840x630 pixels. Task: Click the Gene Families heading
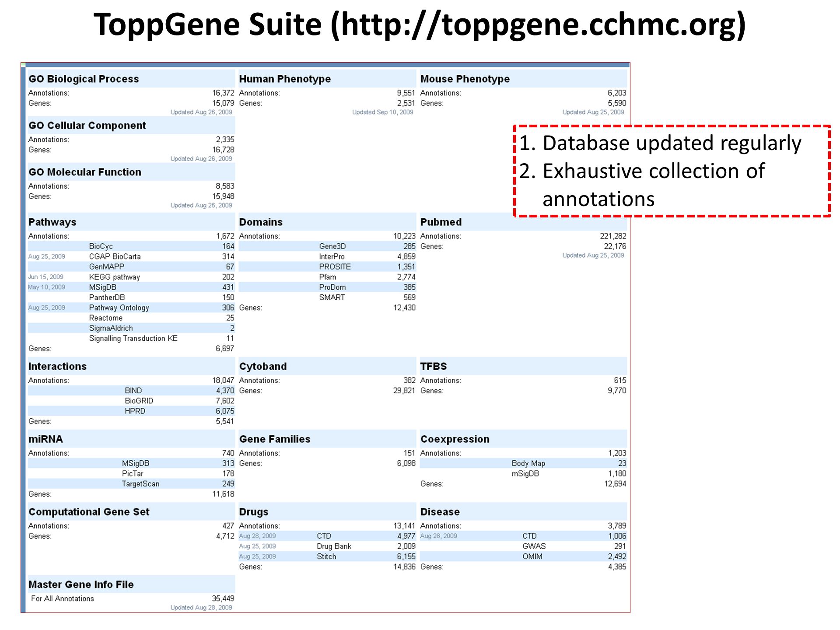click(x=275, y=439)
